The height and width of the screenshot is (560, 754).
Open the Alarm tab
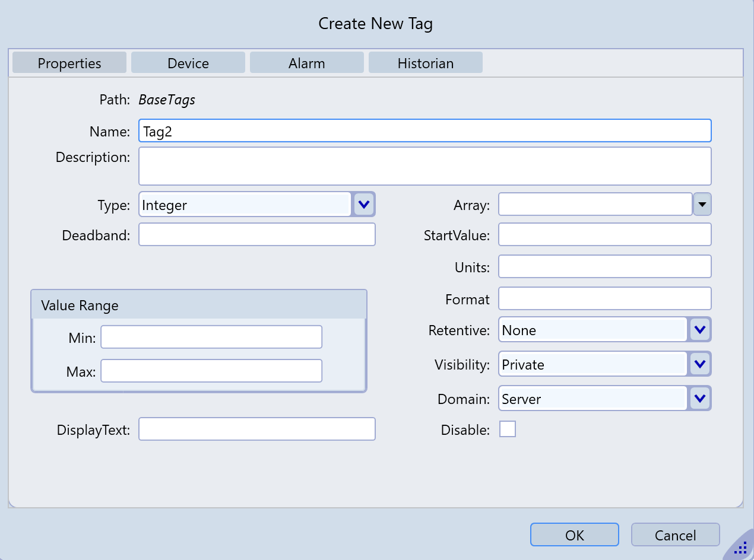click(x=307, y=63)
